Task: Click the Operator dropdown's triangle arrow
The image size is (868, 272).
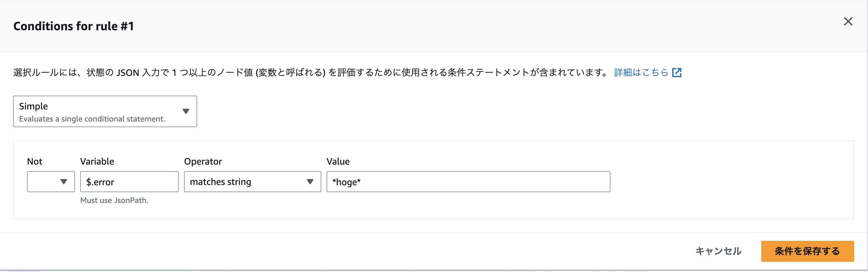Action: click(310, 182)
